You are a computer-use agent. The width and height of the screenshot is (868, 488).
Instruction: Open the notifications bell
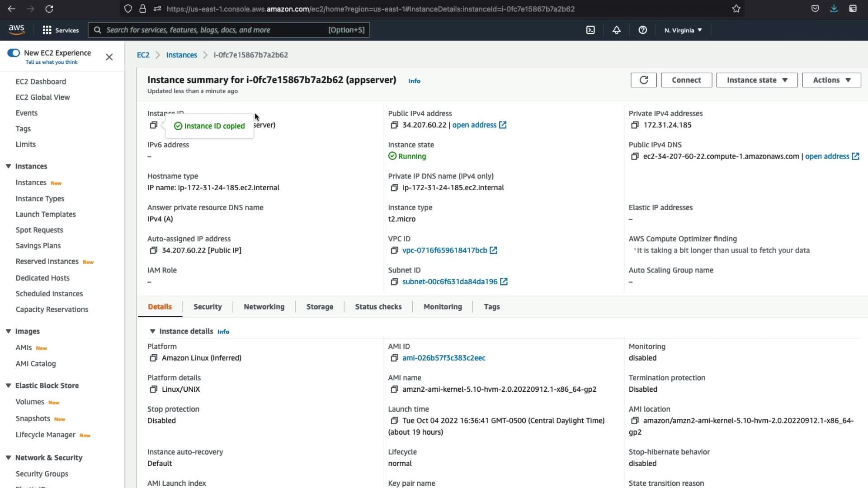[616, 30]
